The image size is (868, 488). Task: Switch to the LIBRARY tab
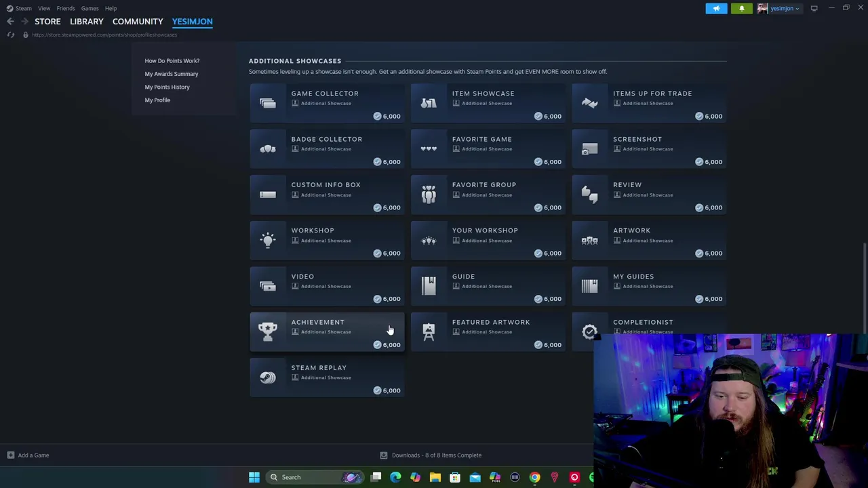(x=87, y=22)
